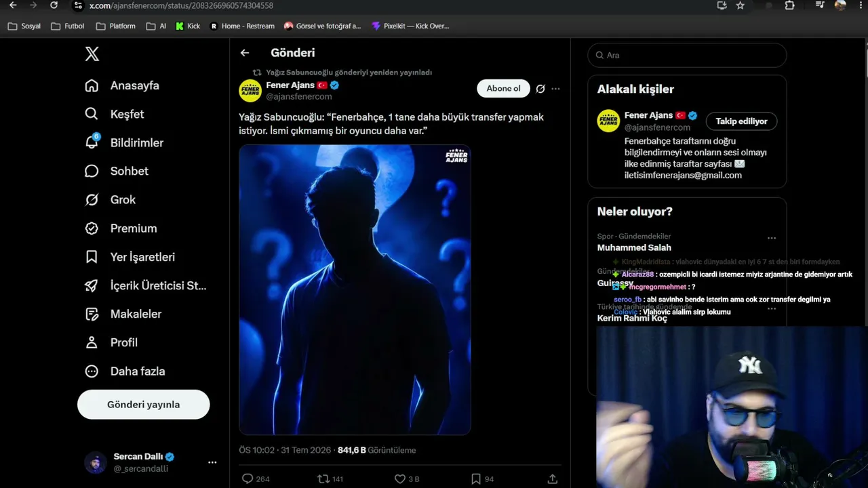Open Sercan Dallı account switcher menu
The width and height of the screenshot is (868, 488).
point(212,462)
